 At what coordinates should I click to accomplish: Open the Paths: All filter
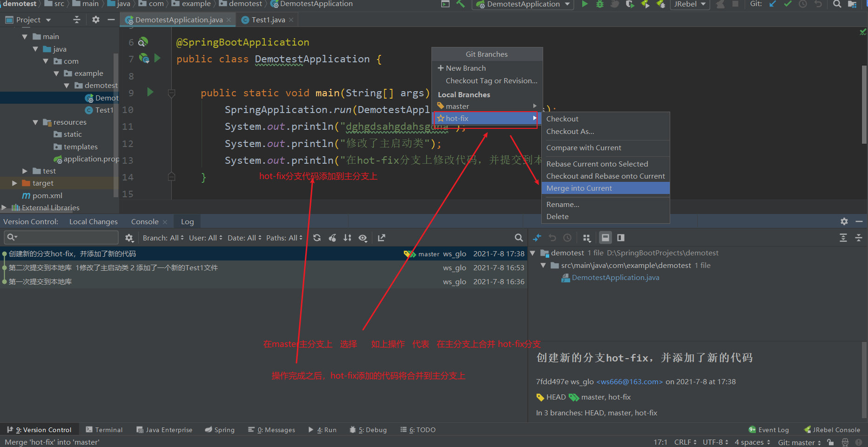(284, 238)
